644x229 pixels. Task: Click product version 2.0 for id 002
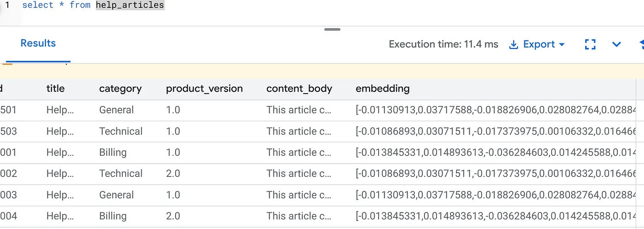[x=173, y=174]
